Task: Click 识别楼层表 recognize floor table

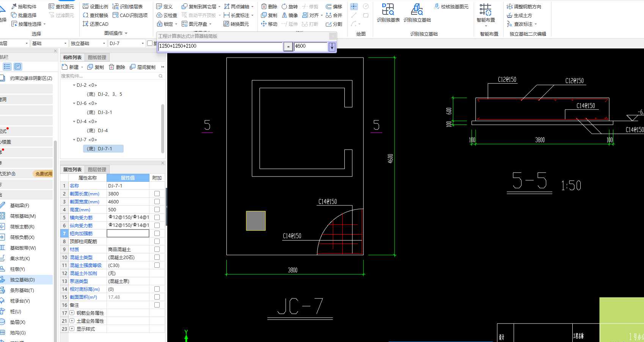Action: click(x=127, y=6)
